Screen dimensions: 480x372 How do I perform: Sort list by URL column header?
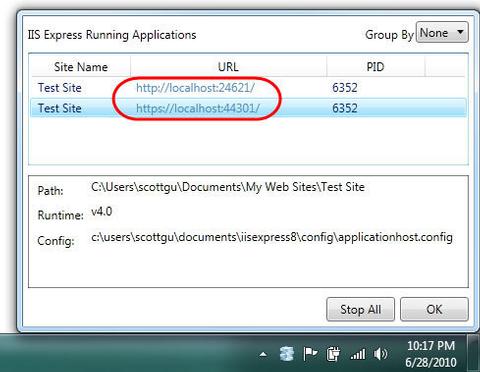(x=228, y=67)
